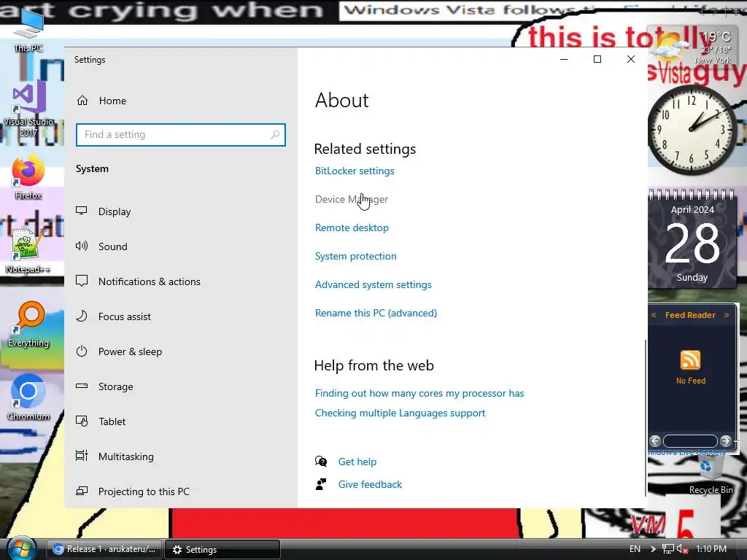Select the Sound speaker icon
The image size is (747, 560).
(82, 246)
